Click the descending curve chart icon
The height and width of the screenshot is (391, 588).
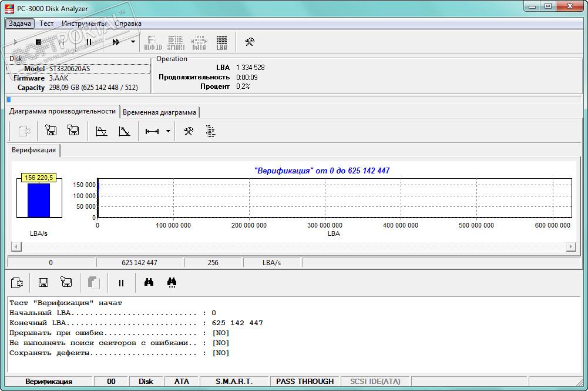coord(124,131)
